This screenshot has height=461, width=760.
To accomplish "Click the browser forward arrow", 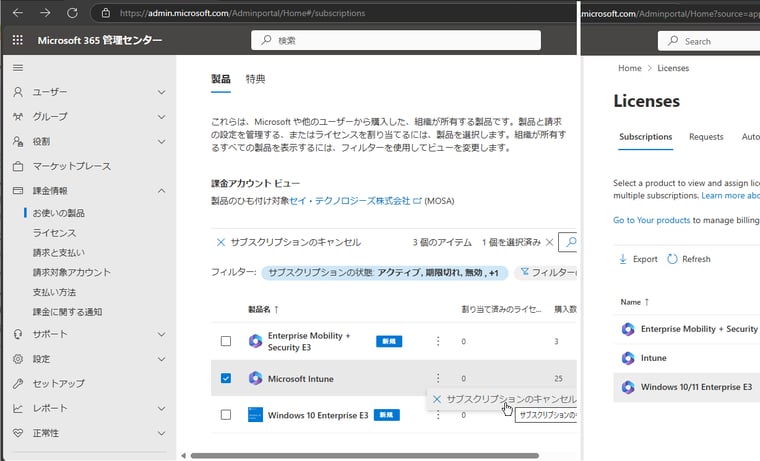I will (x=45, y=13).
